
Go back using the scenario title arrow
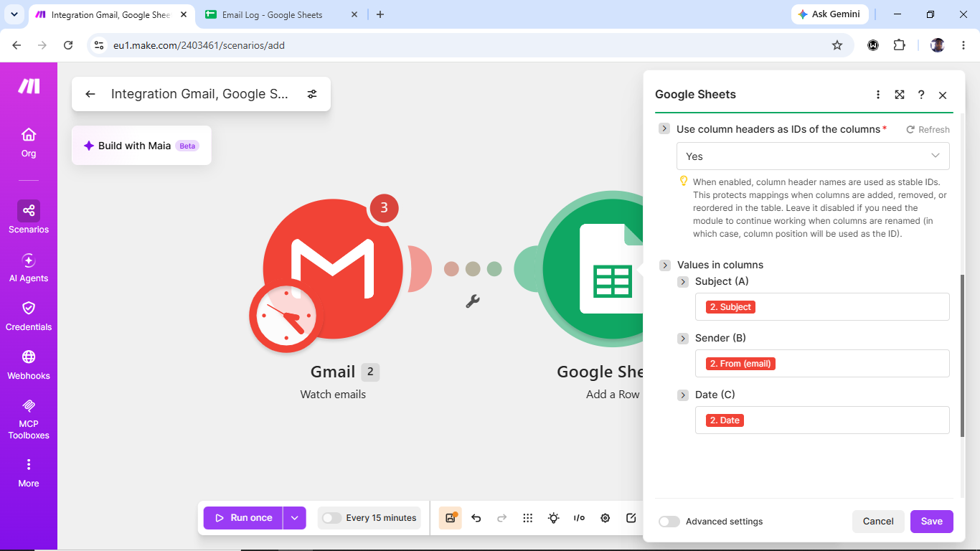point(90,94)
